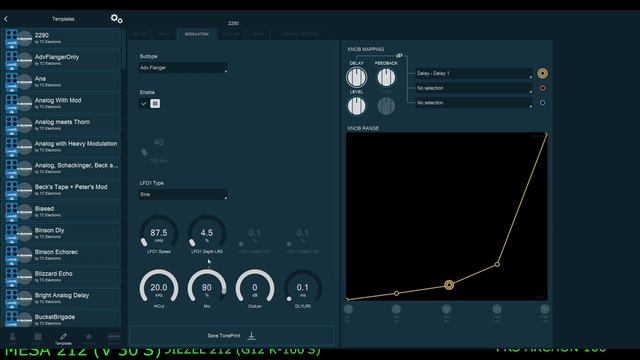This screenshot has width=640, height=360.
Task: Select the Analog, Schackinger, Beck template
Action: tap(62, 168)
